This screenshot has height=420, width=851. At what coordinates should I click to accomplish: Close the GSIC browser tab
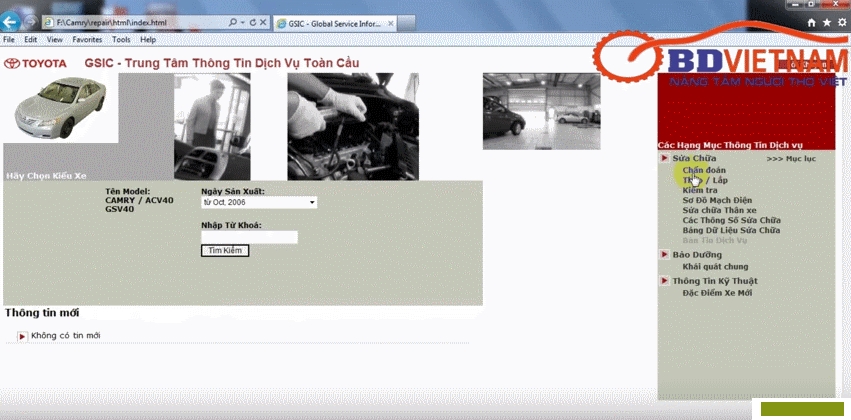click(390, 23)
